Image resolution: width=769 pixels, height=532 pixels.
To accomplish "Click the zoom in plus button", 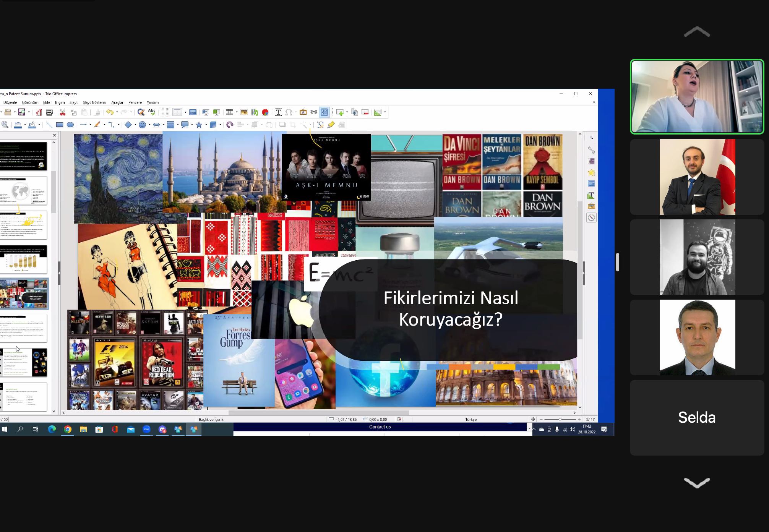I will point(579,419).
